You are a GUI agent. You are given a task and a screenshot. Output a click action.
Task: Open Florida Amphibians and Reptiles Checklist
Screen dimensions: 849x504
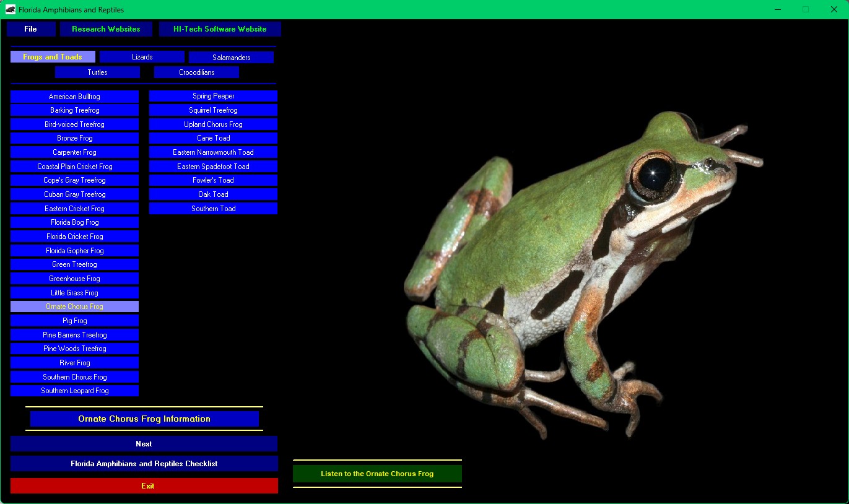click(144, 464)
